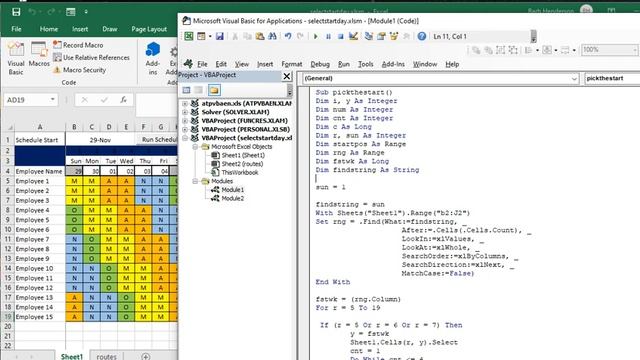
Task: Toggle Folders icon in Project pane
Action: click(x=214, y=90)
